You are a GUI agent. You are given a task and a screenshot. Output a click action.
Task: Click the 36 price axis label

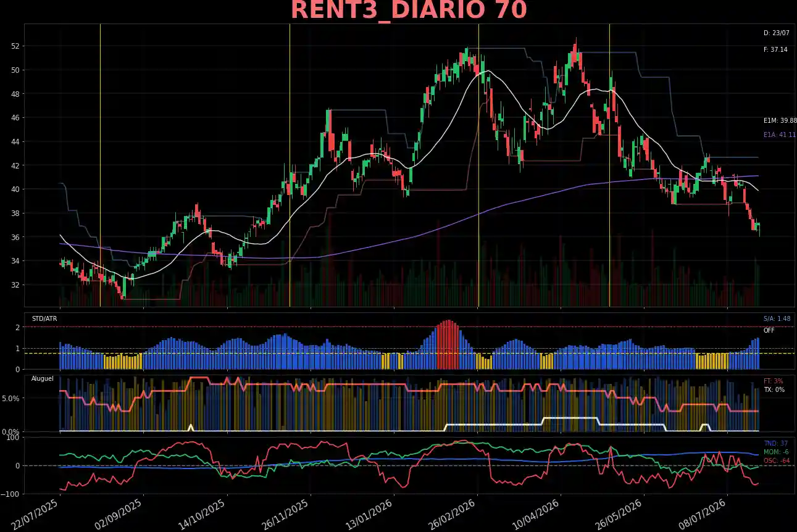[15, 238]
